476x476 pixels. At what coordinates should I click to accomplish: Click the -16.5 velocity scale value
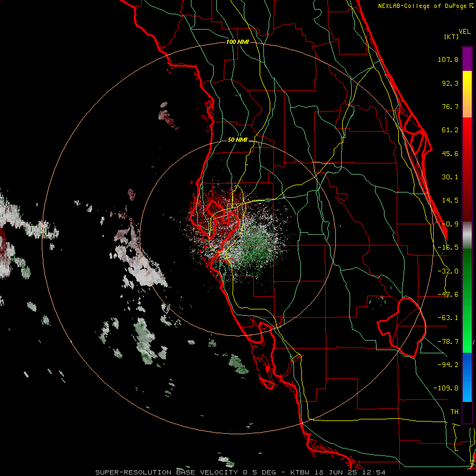[448, 248]
